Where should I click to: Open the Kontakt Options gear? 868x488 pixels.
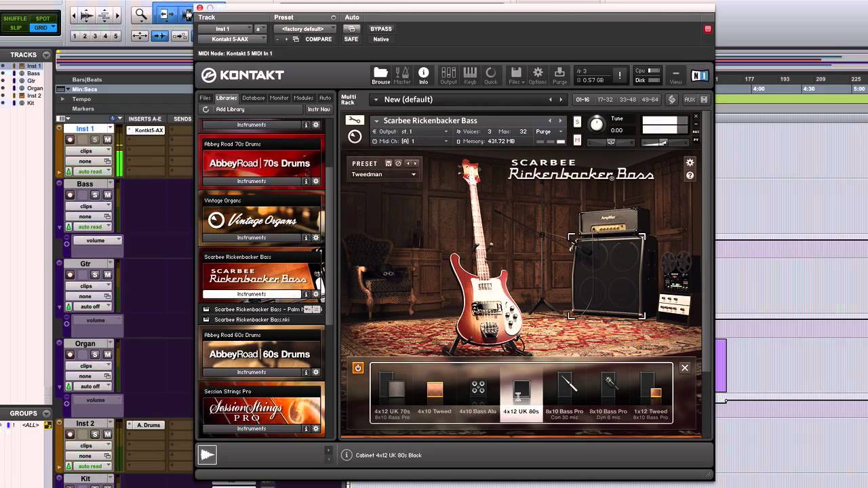(x=538, y=75)
